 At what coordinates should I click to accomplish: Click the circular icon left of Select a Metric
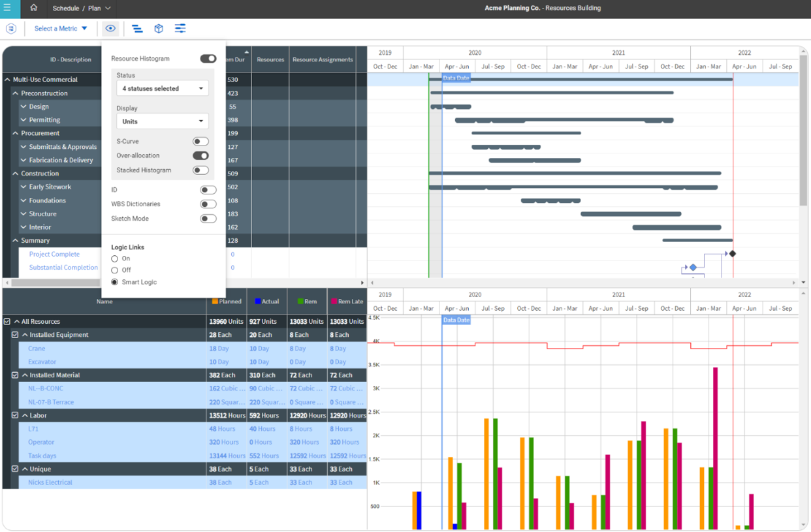point(11,29)
